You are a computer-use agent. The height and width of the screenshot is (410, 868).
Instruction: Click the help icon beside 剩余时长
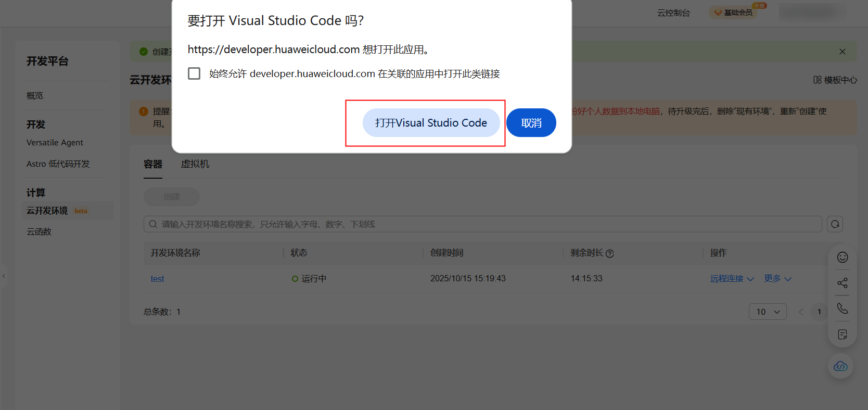pyautogui.click(x=610, y=254)
